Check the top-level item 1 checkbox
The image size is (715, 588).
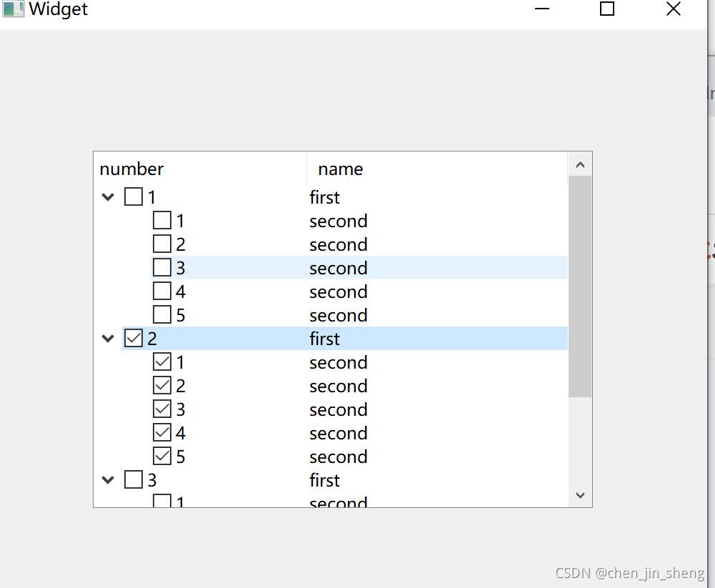[x=134, y=196]
